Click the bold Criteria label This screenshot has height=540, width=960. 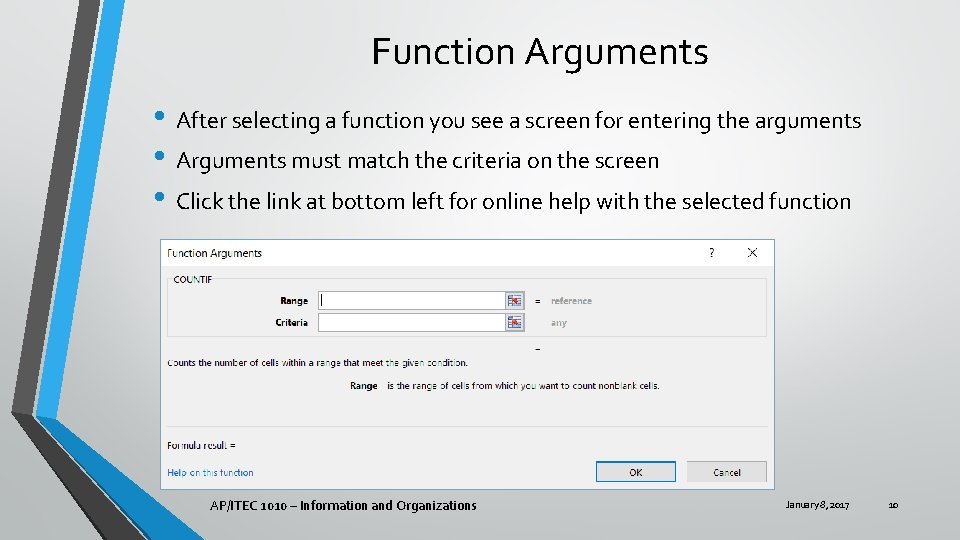tap(291, 323)
